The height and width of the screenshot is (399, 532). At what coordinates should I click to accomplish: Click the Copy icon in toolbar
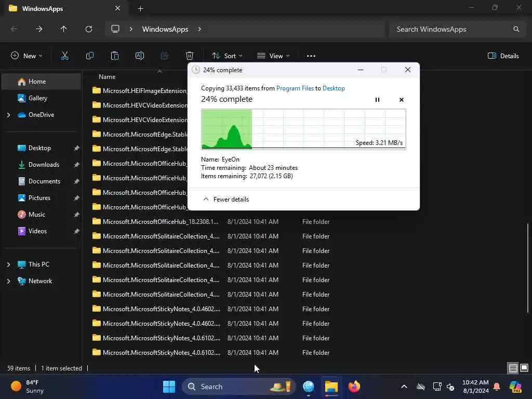click(89, 56)
